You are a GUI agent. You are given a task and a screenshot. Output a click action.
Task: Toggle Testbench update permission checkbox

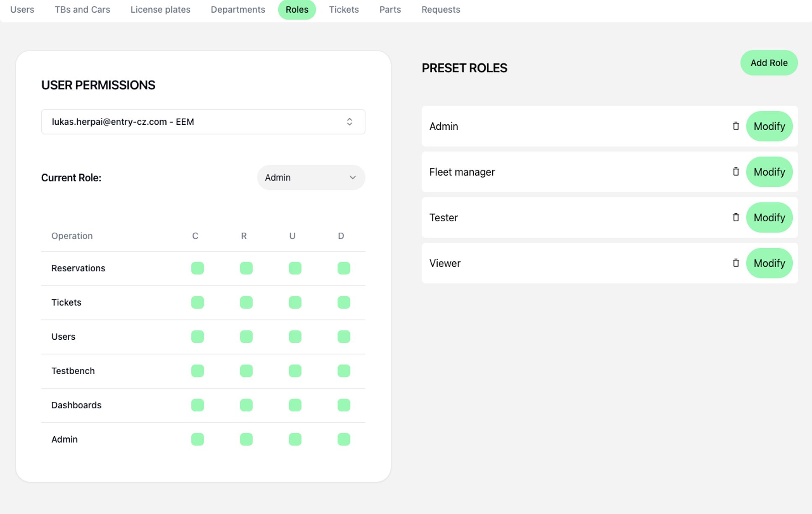pyautogui.click(x=295, y=371)
